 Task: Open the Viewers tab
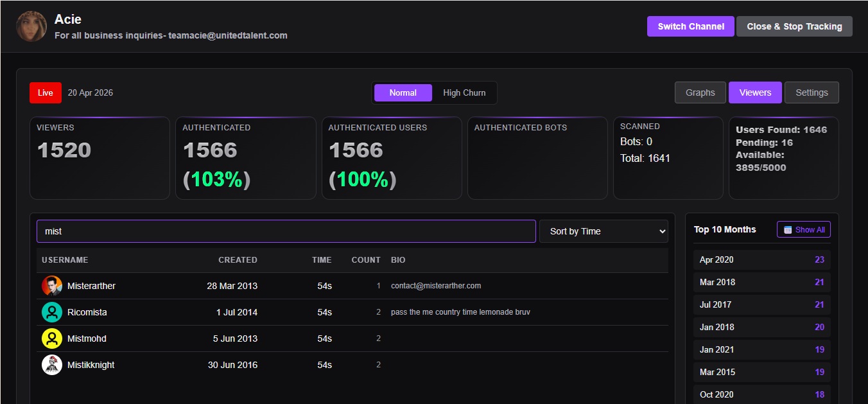point(755,92)
